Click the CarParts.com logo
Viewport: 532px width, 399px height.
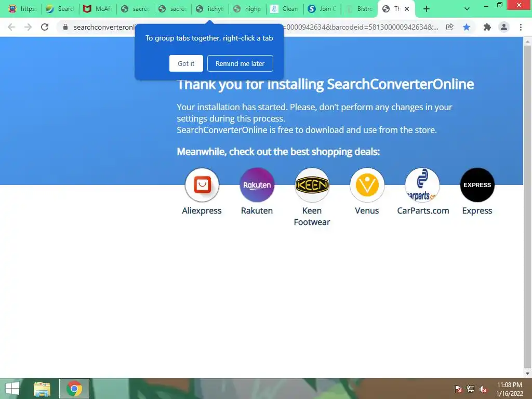422,185
